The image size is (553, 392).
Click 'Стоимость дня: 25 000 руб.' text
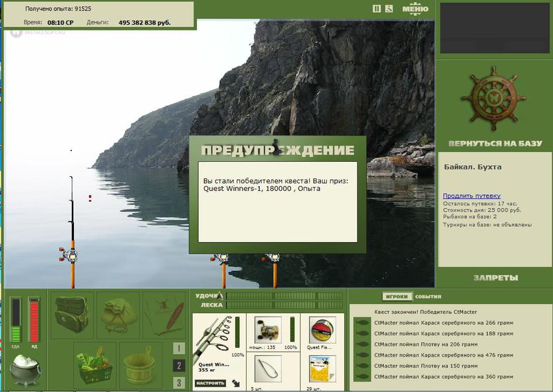[482, 210]
